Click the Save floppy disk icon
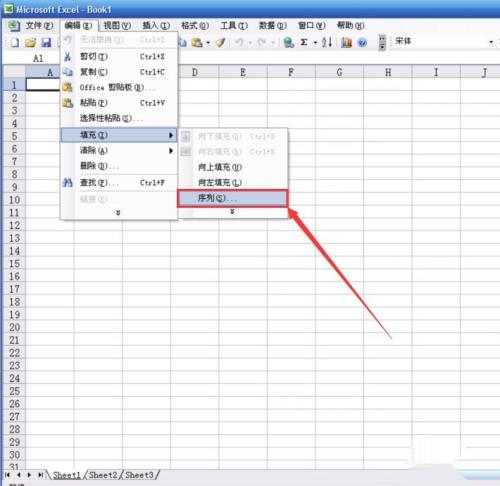The width and height of the screenshot is (500, 486). pos(46,42)
